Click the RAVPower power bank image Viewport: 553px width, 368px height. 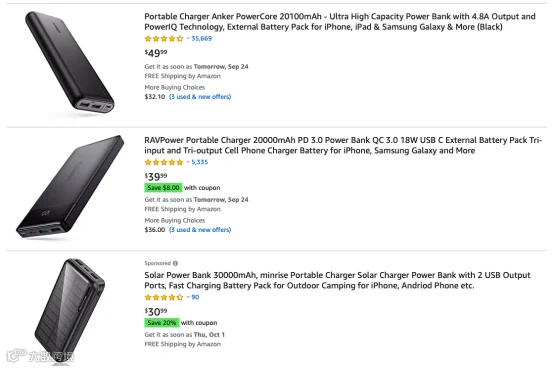point(70,187)
